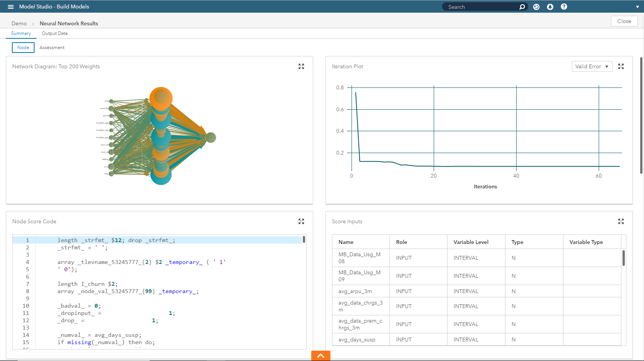Switch to the Output Data tab
The height and width of the screenshot is (361, 644).
click(x=54, y=33)
